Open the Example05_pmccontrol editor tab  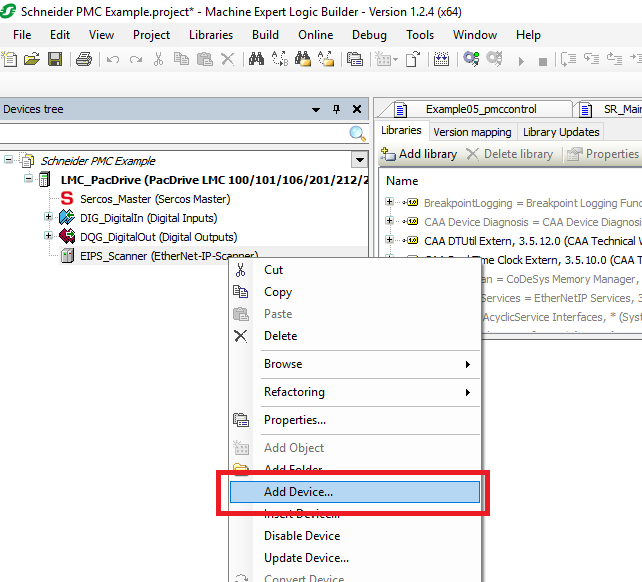pos(484,109)
